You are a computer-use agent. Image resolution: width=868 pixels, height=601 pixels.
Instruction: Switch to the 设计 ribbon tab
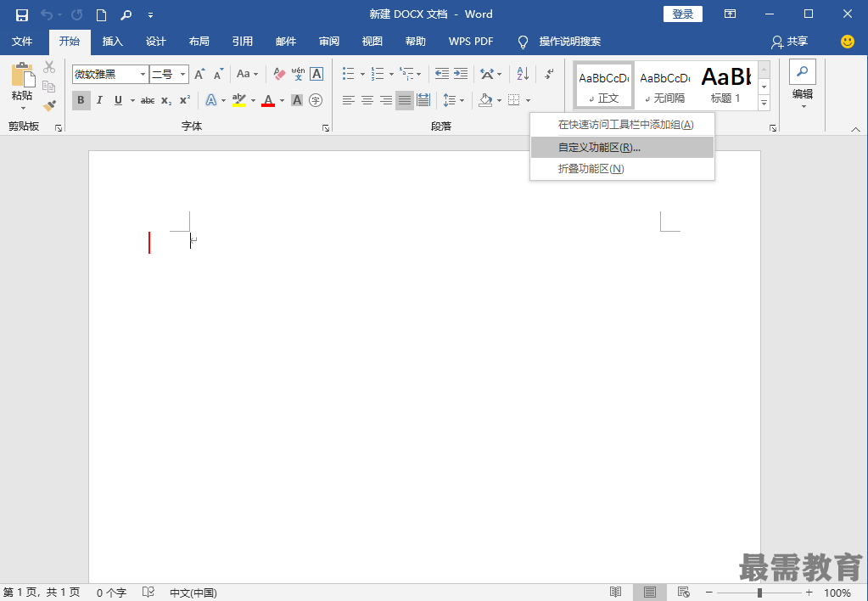[155, 42]
